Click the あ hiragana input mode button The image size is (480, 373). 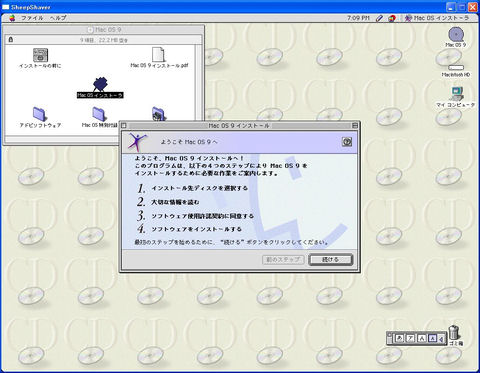click(x=399, y=338)
